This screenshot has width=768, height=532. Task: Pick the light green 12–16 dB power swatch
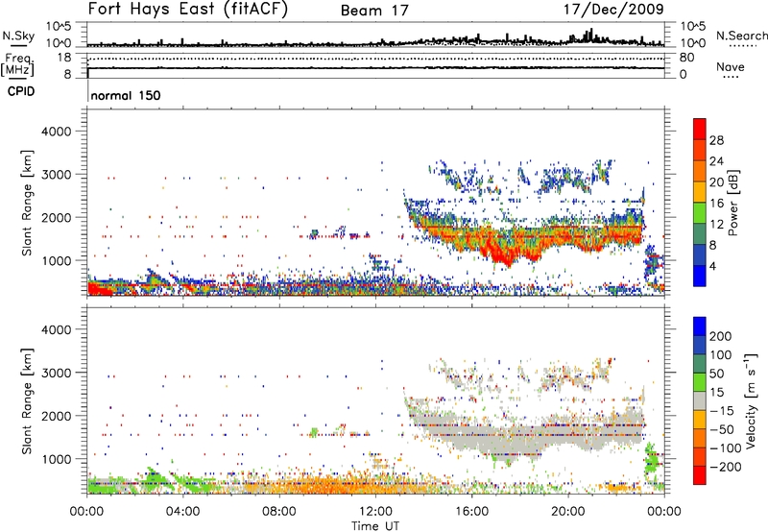[700, 213]
